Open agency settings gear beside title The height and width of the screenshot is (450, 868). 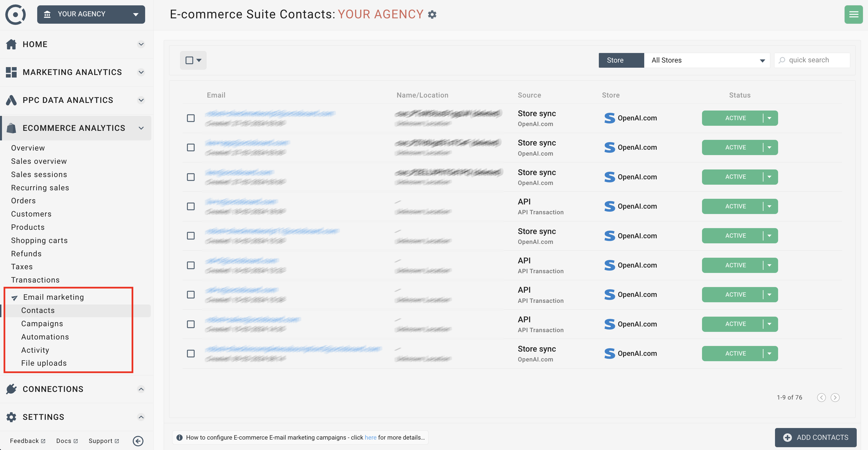(x=432, y=14)
